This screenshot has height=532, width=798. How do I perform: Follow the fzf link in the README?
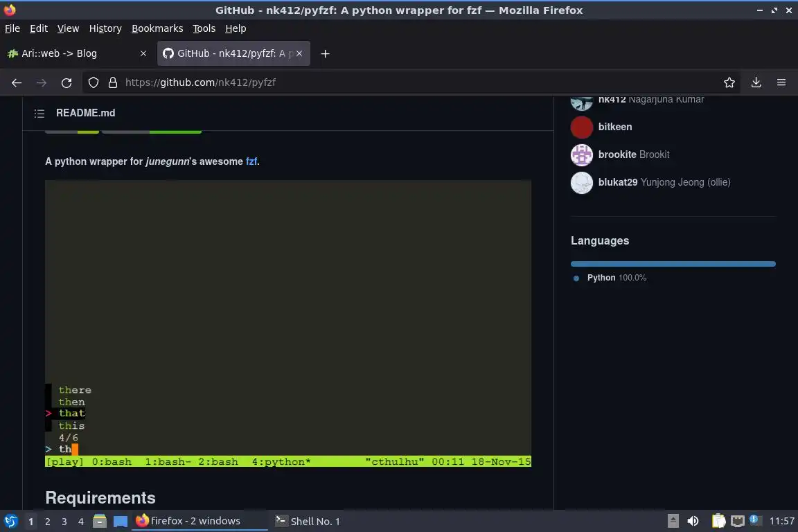click(251, 161)
